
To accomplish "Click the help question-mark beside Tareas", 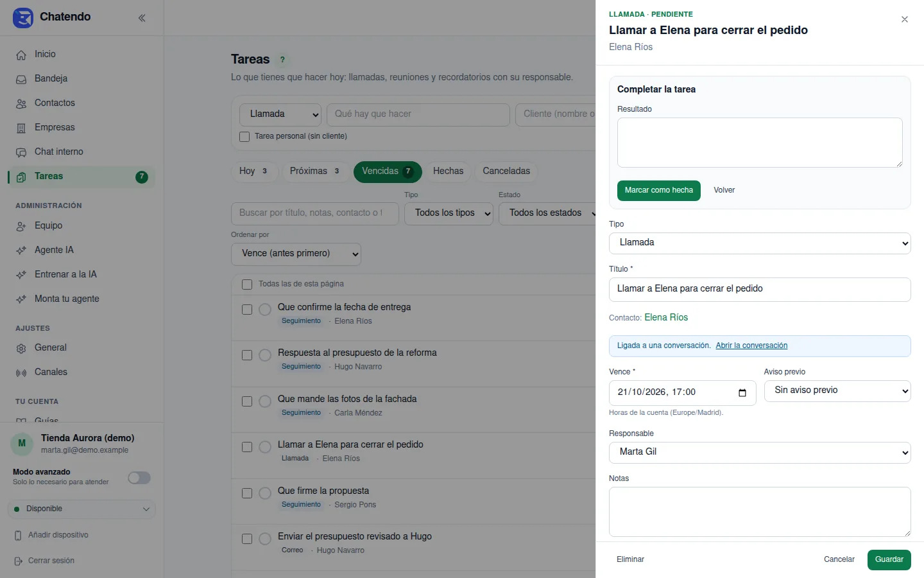I will [282, 60].
